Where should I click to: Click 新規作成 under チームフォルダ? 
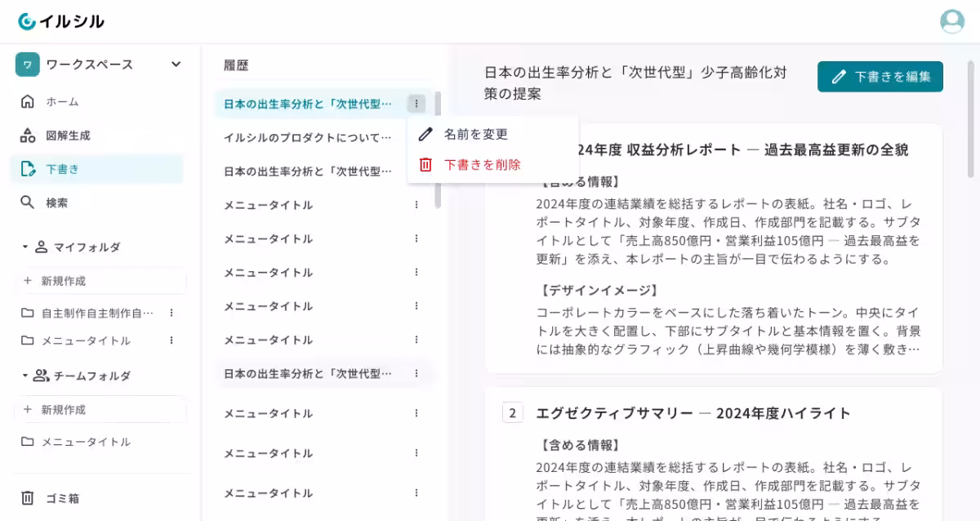[100, 410]
